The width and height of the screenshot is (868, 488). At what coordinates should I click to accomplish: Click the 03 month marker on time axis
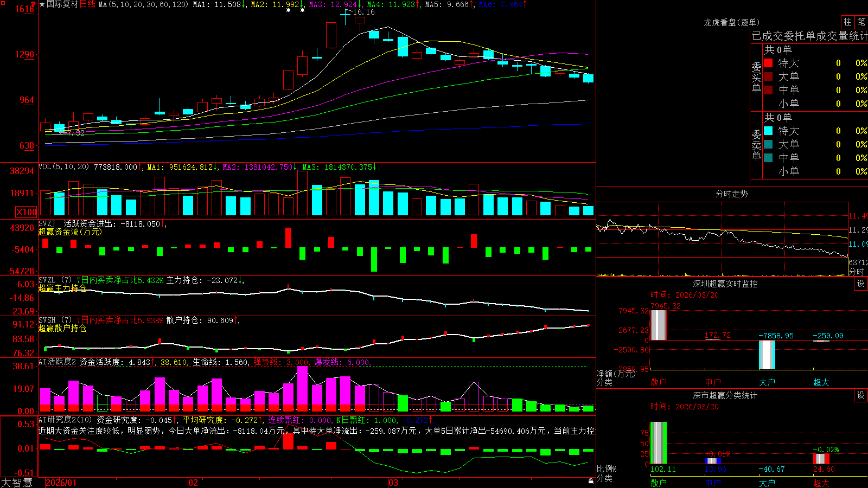pyautogui.click(x=393, y=483)
